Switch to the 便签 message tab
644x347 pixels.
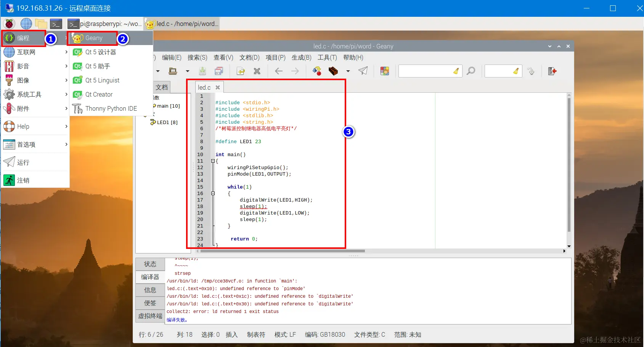coord(150,303)
